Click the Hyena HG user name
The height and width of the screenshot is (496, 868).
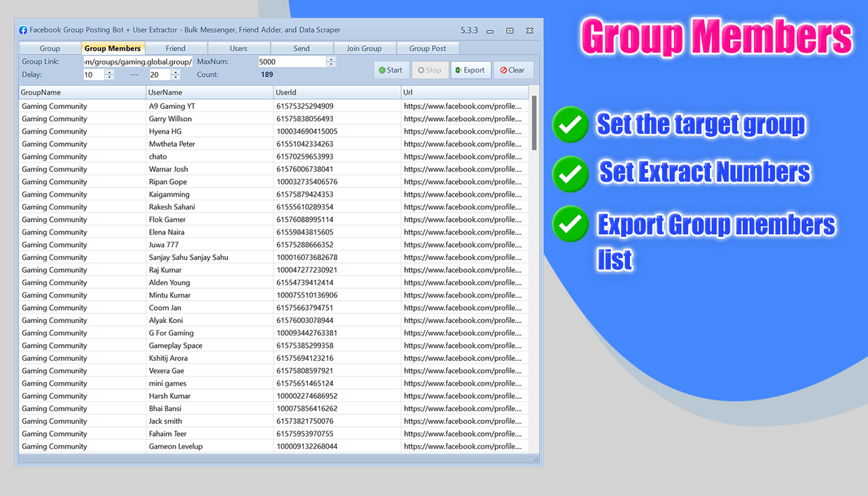click(x=165, y=131)
